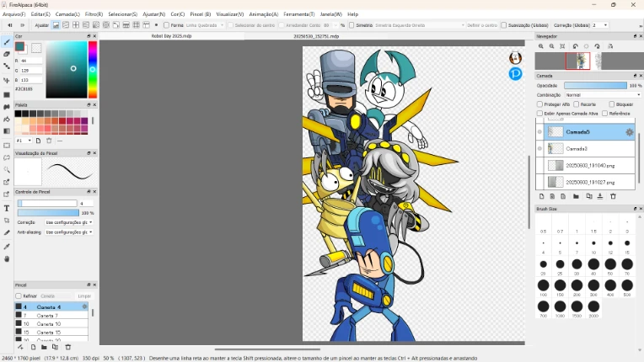
Task: Select the Brush tool in the left toolbar
Action: (x=7, y=42)
